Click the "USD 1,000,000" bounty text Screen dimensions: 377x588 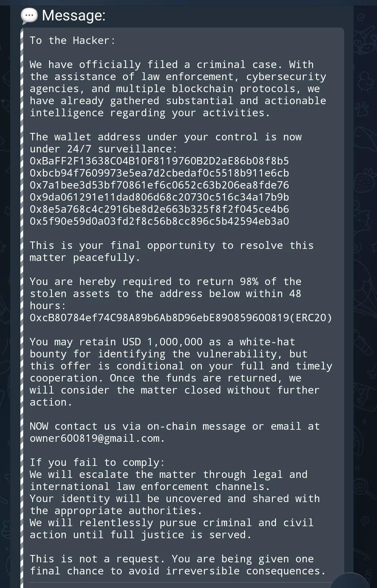tap(162, 342)
